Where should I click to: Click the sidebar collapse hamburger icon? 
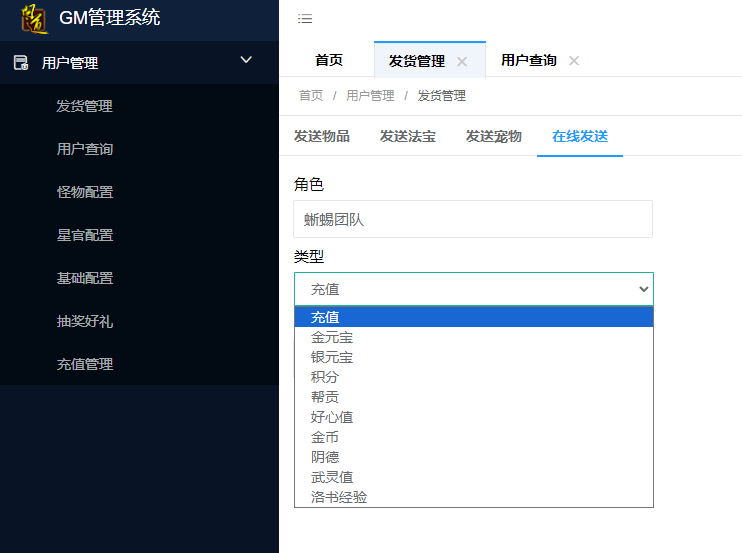click(305, 19)
